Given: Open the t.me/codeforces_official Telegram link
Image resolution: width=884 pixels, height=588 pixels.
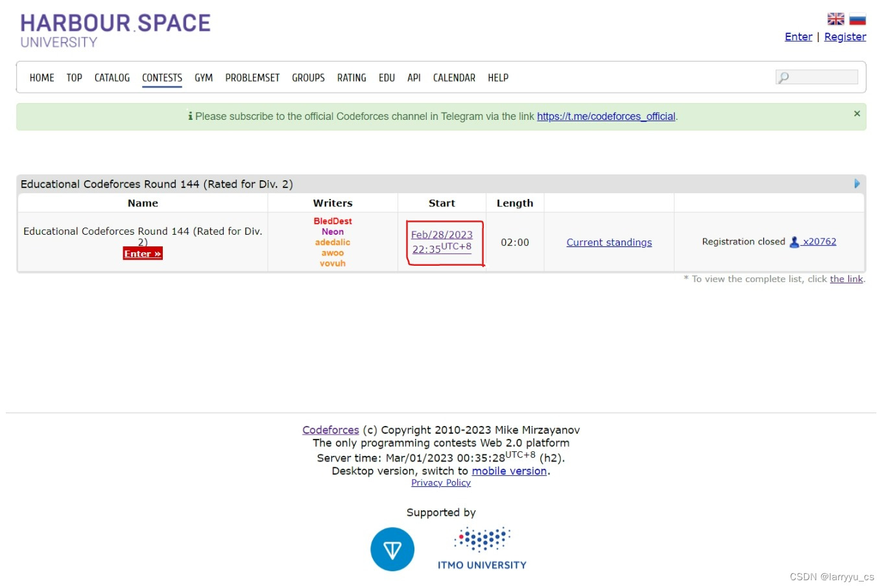Looking at the screenshot, I should [x=606, y=117].
